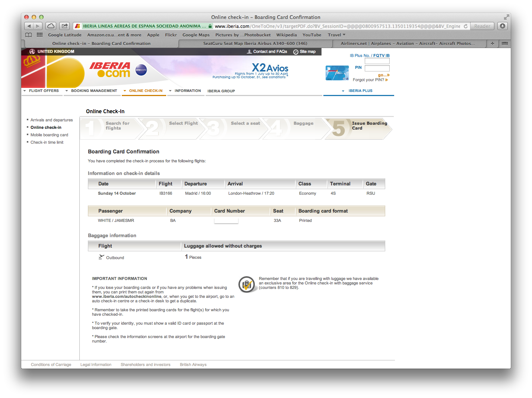Open the Amazon.co.uk bookmark
The image size is (532, 398).
[114, 35]
